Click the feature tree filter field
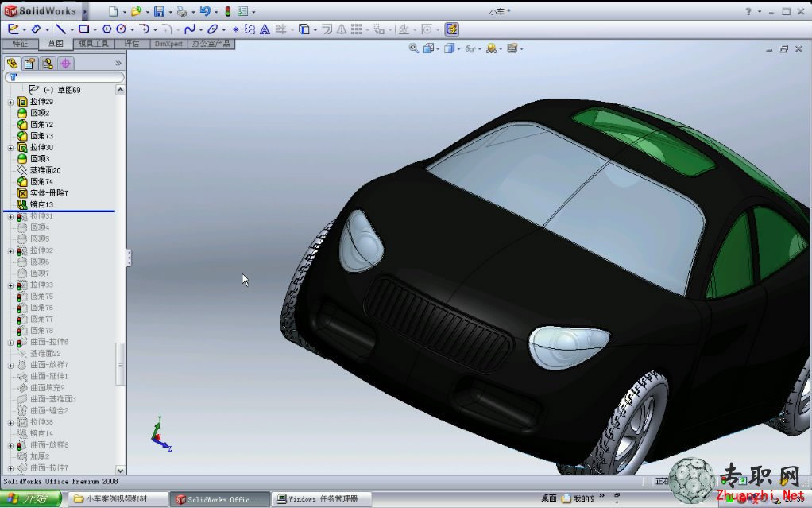This screenshot has height=508, width=812. point(64,77)
